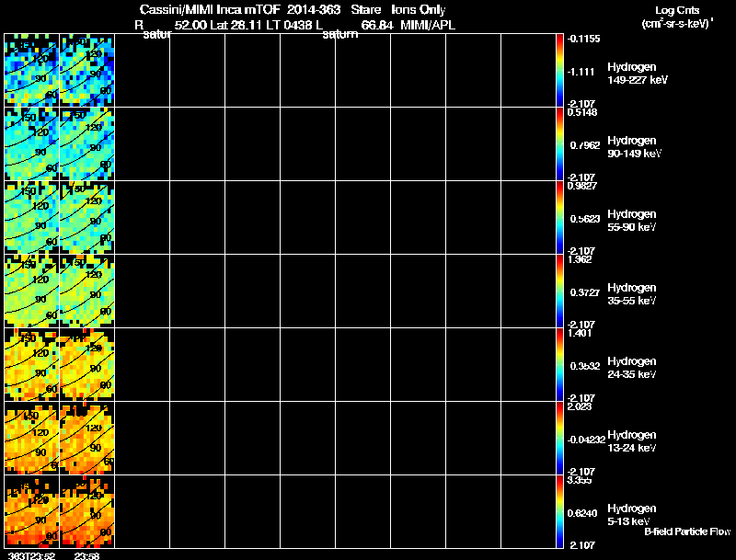
Task: Click the '0.6240' color scale value
Action: coord(582,514)
